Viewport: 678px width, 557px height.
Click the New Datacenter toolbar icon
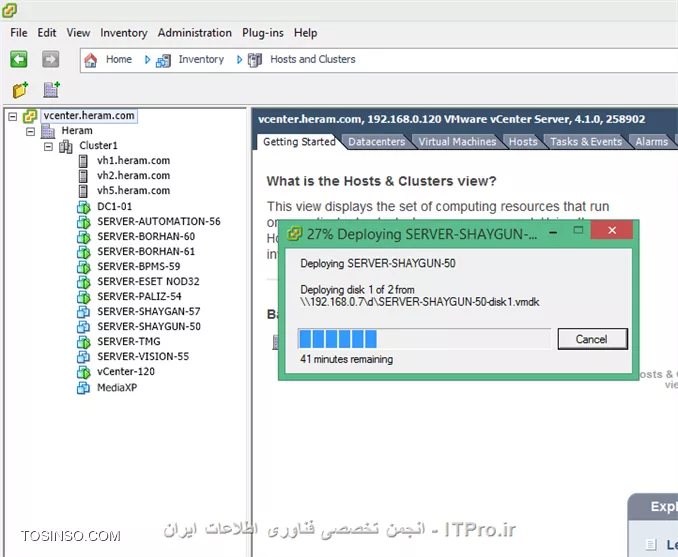(51, 90)
